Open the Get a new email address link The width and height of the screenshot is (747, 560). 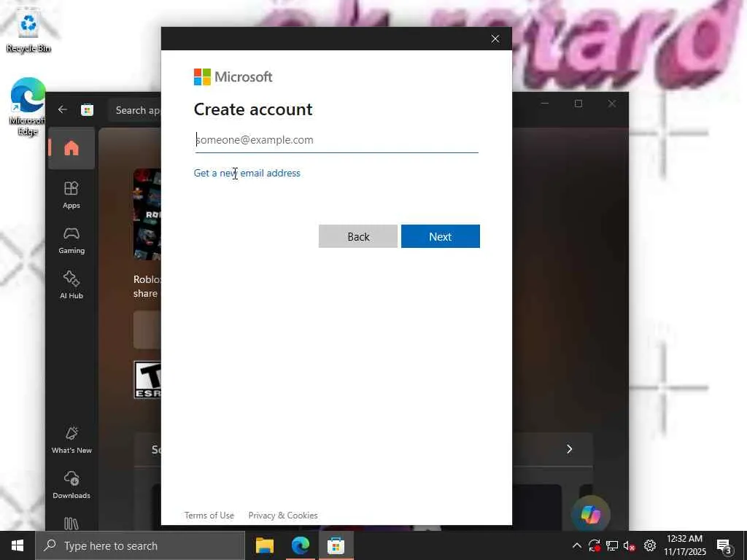[247, 173]
